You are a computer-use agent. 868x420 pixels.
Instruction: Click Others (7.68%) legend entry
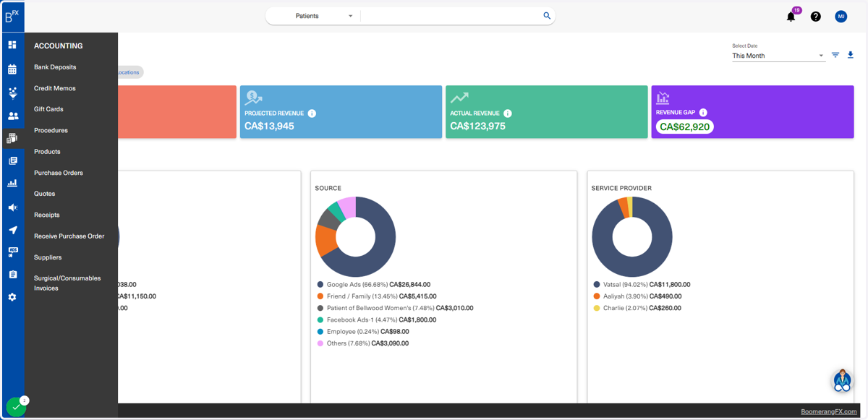tap(363, 343)
